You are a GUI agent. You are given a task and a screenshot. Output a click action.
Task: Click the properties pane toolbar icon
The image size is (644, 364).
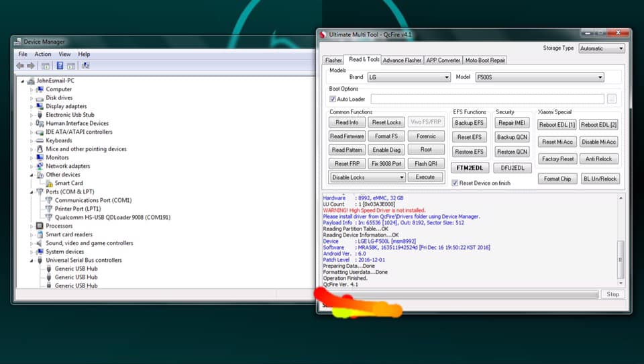click(71, 66)
